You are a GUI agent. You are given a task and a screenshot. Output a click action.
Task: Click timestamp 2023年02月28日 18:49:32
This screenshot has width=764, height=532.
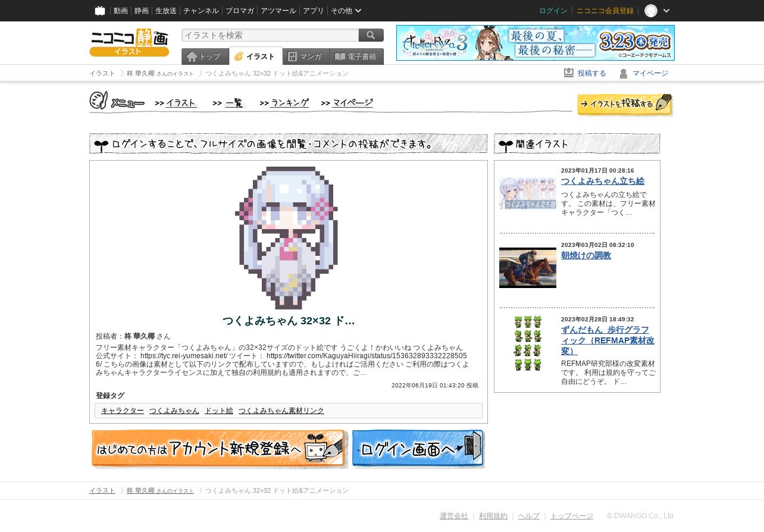pos(597,319)
